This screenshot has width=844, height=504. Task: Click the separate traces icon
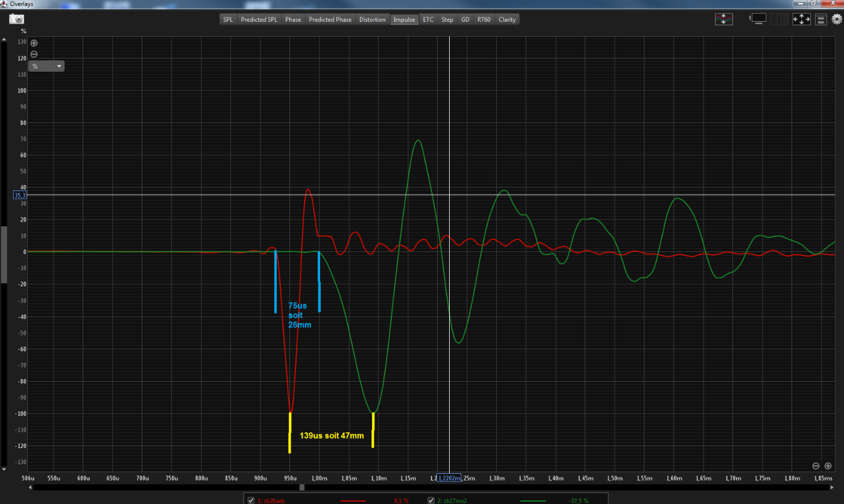723,19
